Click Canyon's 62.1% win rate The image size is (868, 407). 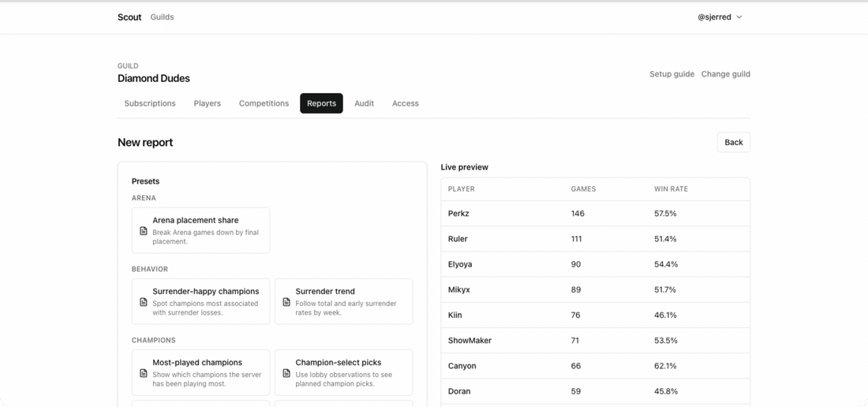click(665, 366)
